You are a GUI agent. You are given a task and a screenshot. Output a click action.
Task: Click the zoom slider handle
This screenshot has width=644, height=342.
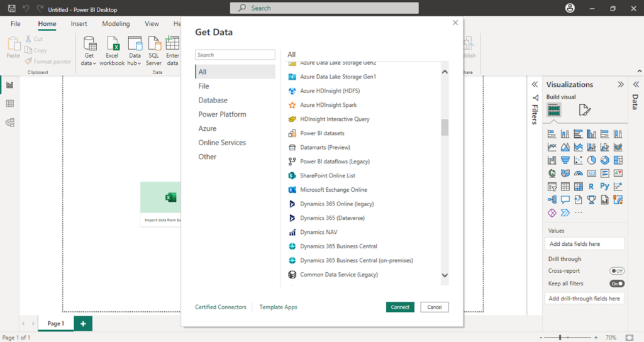pyautogui.click(x=560, y=338)
